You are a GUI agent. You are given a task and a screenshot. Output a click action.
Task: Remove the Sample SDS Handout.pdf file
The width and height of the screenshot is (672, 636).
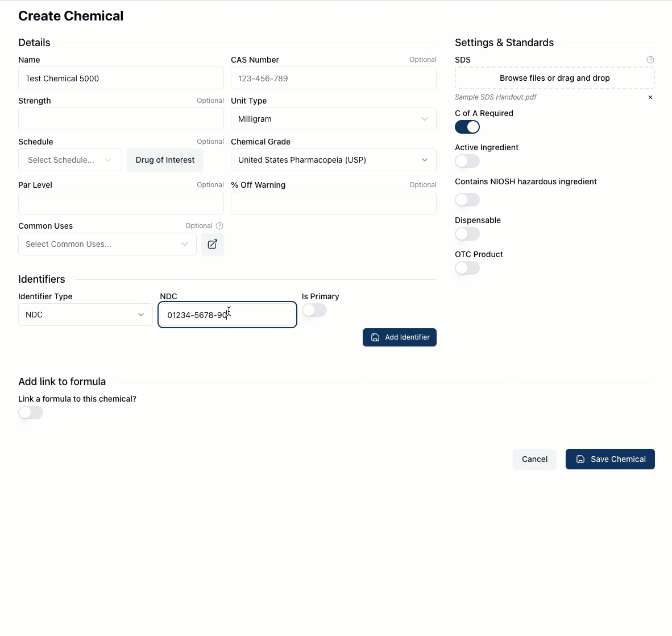click(x=650, y=97)
